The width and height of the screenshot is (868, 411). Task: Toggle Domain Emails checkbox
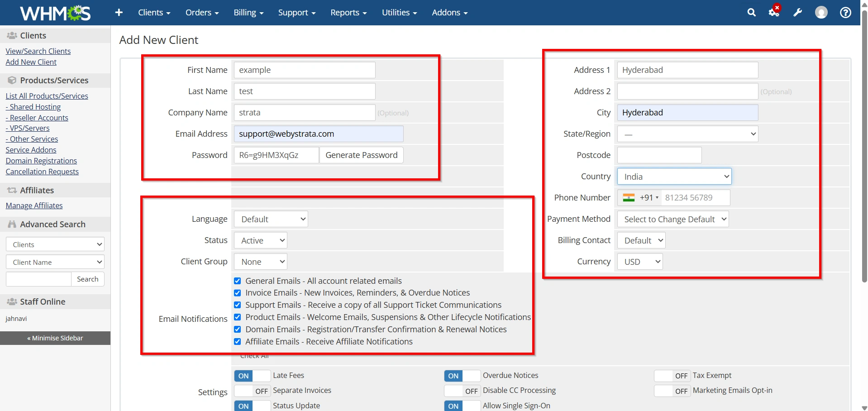point(238,330)
